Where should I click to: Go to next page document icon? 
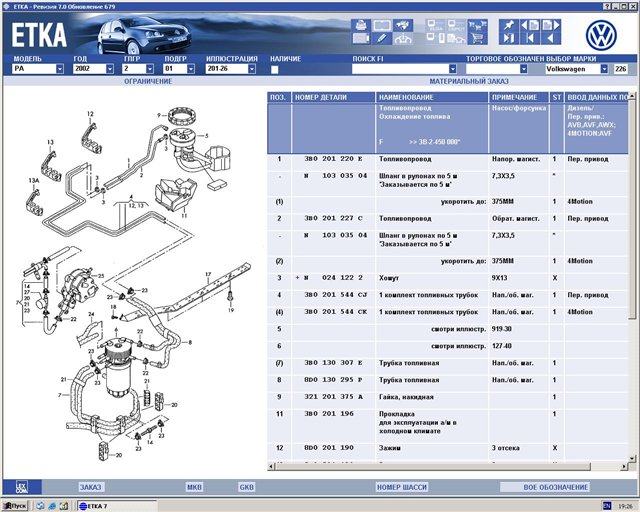tap(551, 25)
